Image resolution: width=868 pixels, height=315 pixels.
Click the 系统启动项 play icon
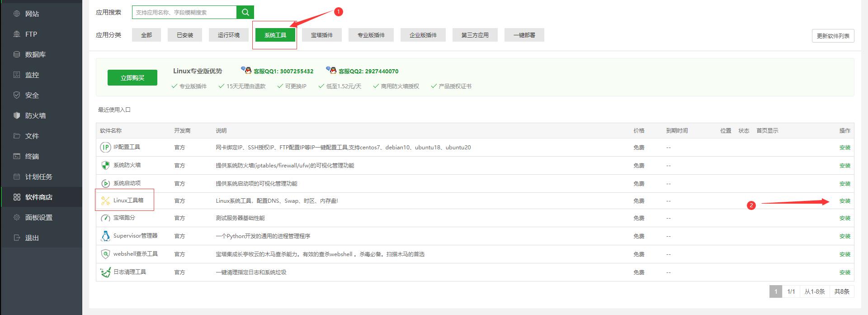[x=105, y=183]
